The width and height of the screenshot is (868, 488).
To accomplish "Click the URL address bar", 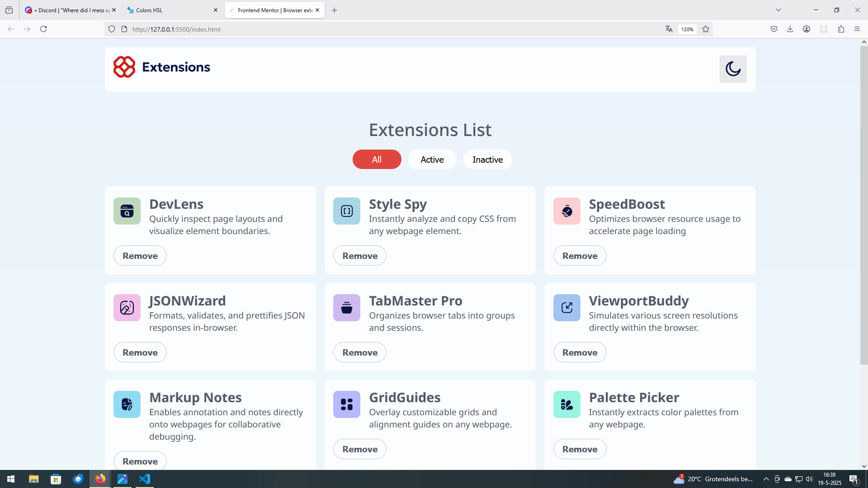I will click(x=389, y=29).
